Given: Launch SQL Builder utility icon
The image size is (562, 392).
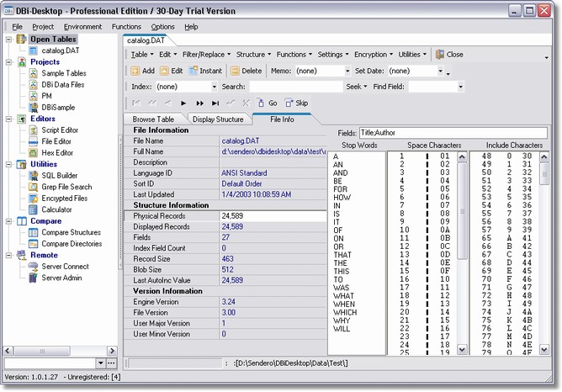Looking at the screenshot, I should pos(34,176).
